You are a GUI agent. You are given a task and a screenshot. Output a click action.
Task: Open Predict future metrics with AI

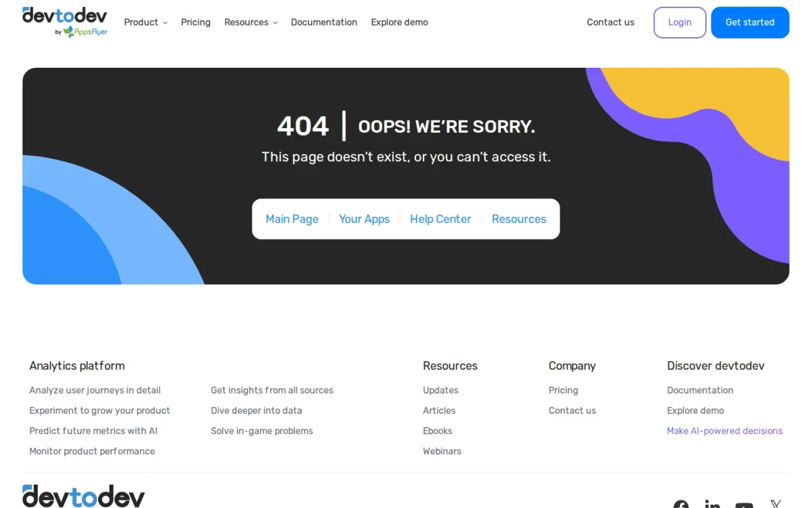(93, 431)
